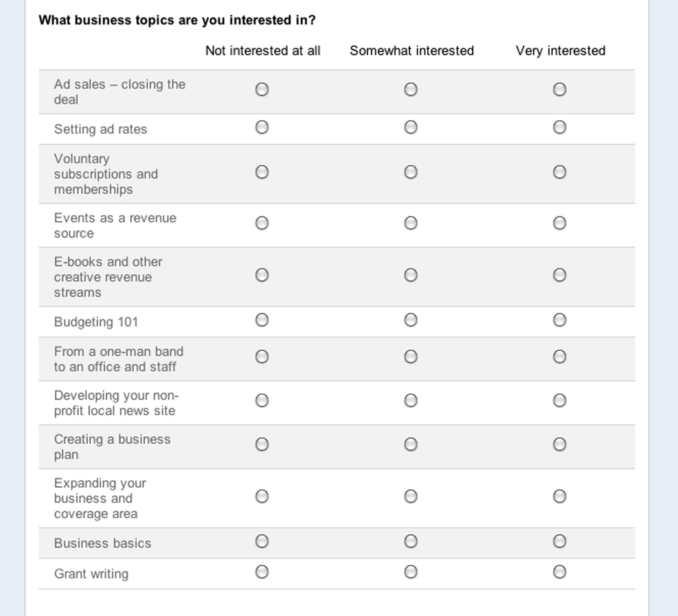
Task: Mark Somewhat interested for Setting ad rates
Action: pos(410,127)
